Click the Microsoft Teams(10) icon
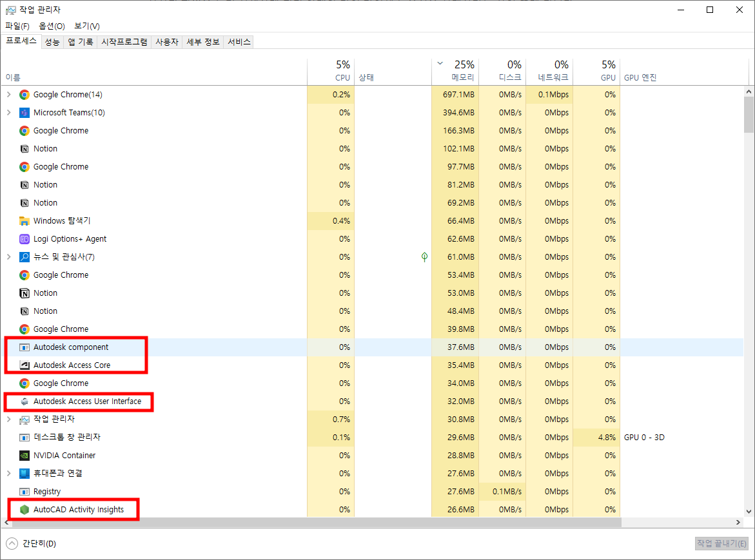Image resolution: width=755 pixels, height=560 pixels. tap(24, 113)
